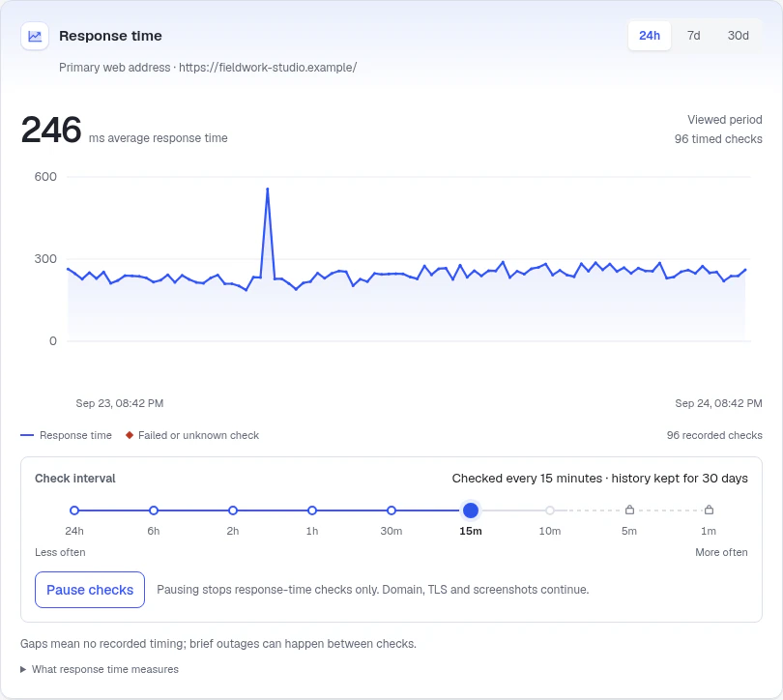
Task: Click the 96 recorded checks text
Action: click(714, 435)
